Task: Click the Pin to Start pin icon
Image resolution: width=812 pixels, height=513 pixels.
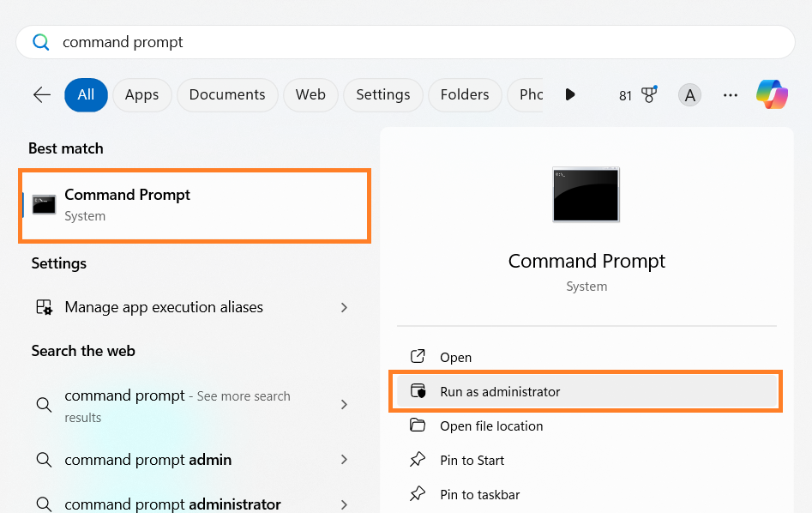Action: click(x=418, y=461)
